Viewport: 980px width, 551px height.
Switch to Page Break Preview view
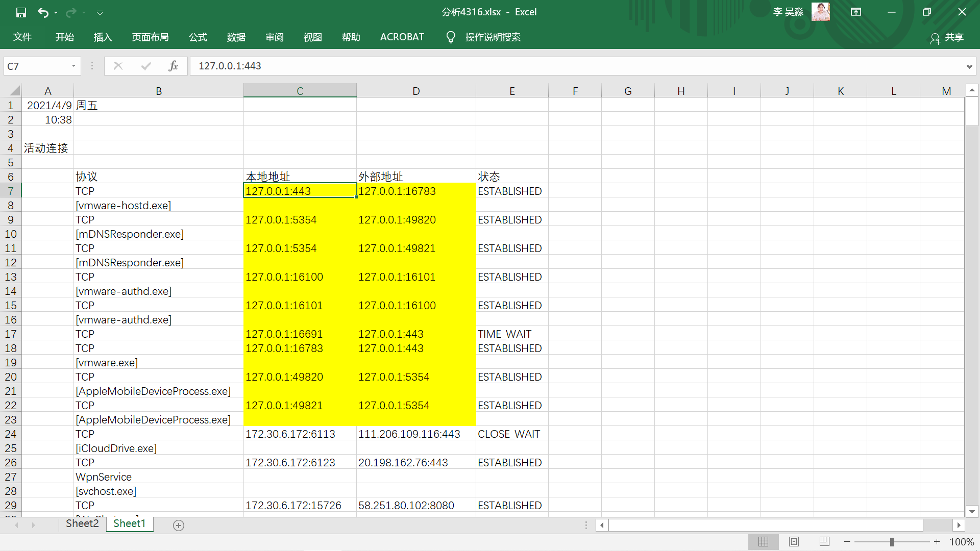pos(824,541)
